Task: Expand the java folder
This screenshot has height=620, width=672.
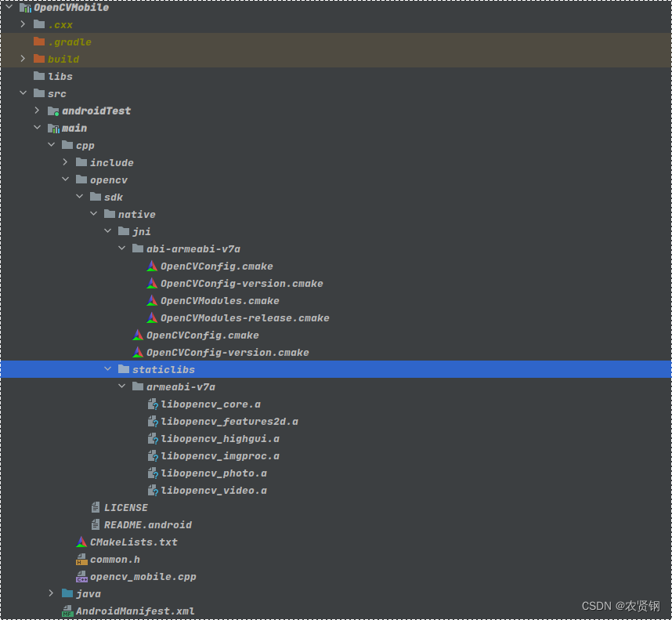Action: pyautogui.click(x=51, y=593)
